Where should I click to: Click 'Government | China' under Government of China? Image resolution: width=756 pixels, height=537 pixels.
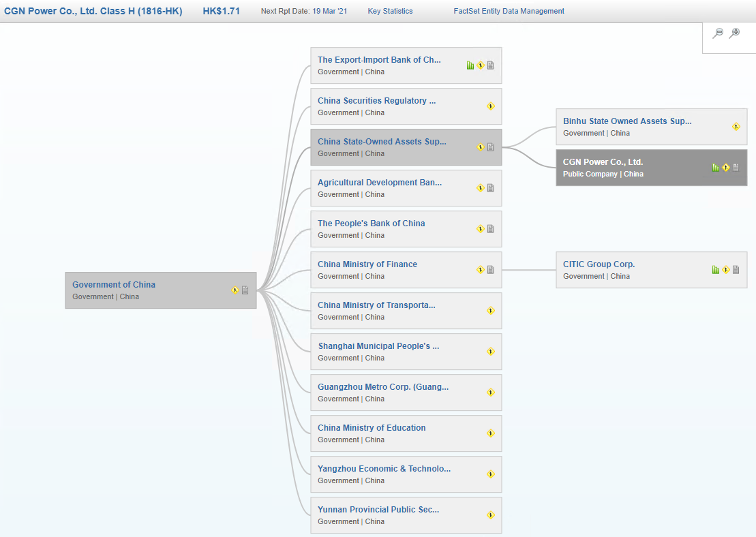[106, 297]
